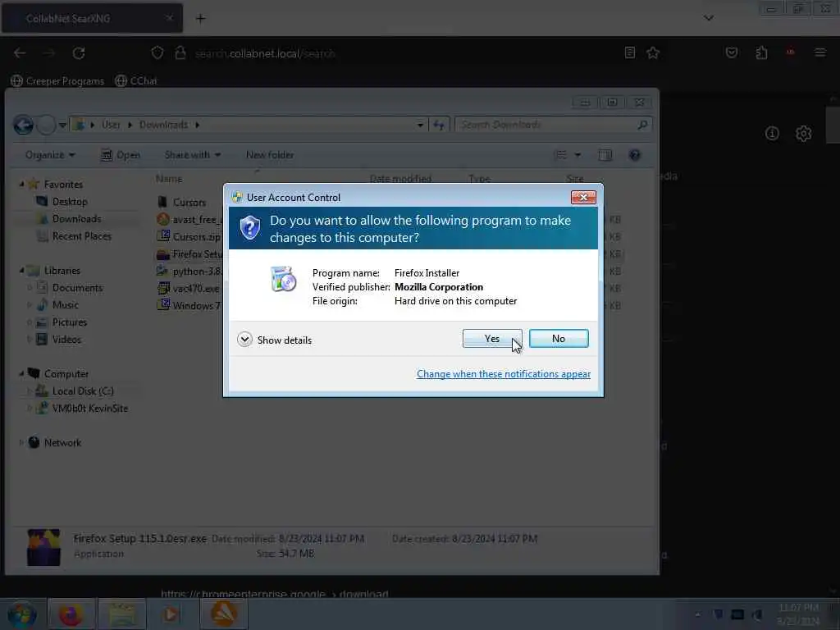Click the SearXNG info circle icon

click(772, 134)
